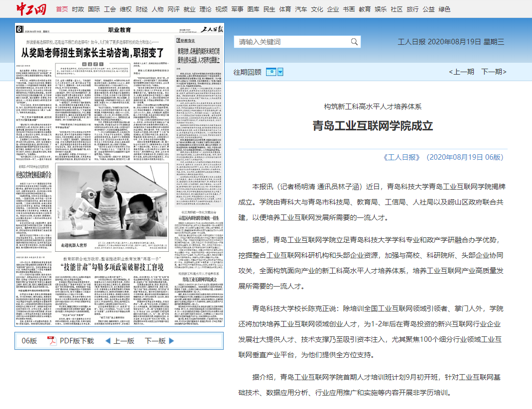
Task: Click the search magnifier icon
Action: coord(354,42)
